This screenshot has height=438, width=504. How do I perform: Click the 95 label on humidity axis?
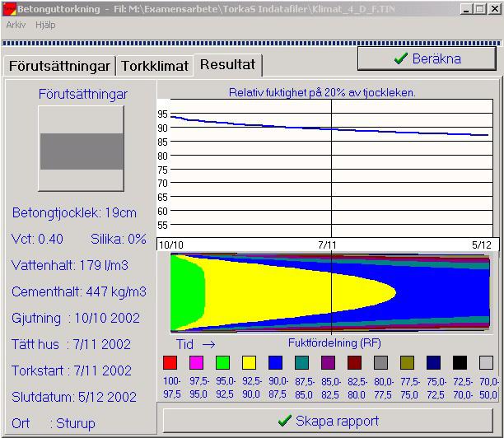162,114
